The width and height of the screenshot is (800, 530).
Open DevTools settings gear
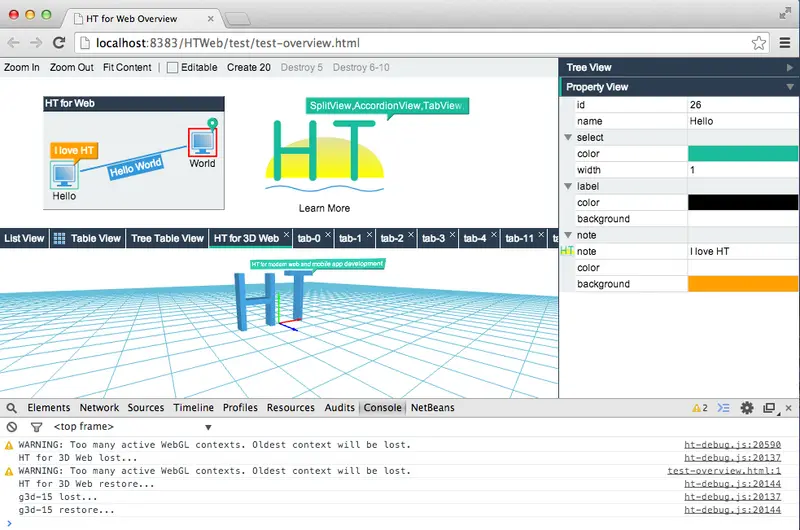coord(747,408)
